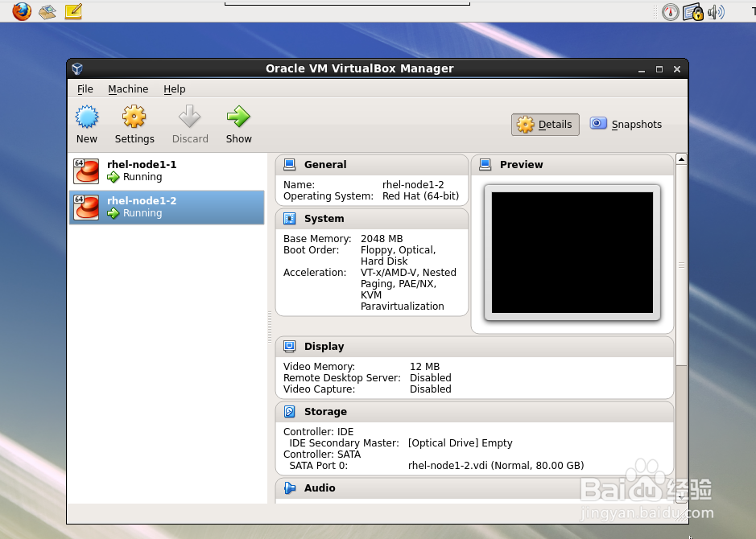Click the Running status arrow of rhel-node1-1
This screenshot has width=756, height=539.
click(x=114, y=177)
